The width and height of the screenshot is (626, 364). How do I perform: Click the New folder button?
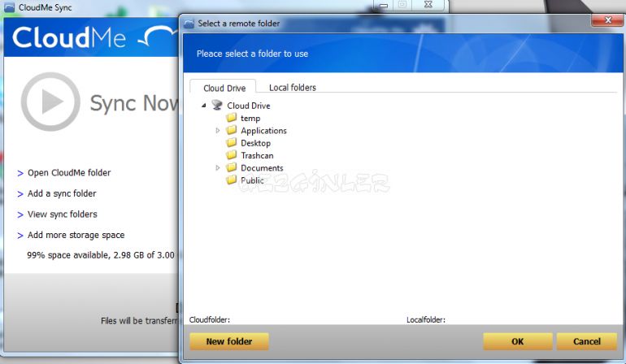[x=228, y=341]
